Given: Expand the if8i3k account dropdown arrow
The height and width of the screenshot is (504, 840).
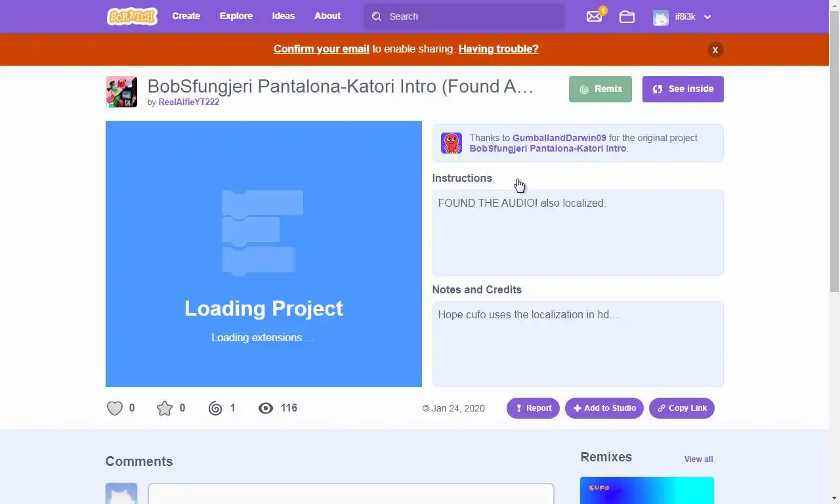Looking at the screenshot, I should pyautogui.click(x=707, y=18).
